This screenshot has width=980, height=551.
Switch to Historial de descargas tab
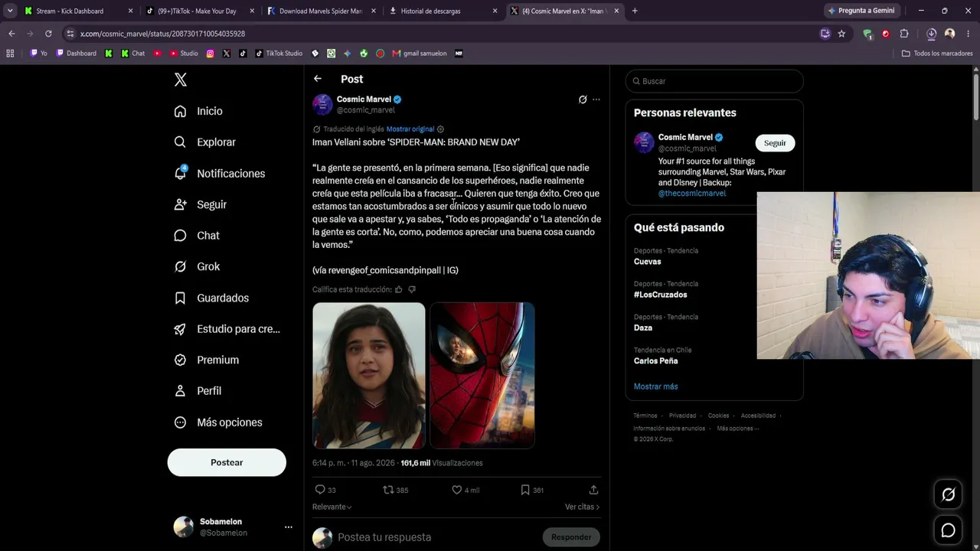click(443, 11)
